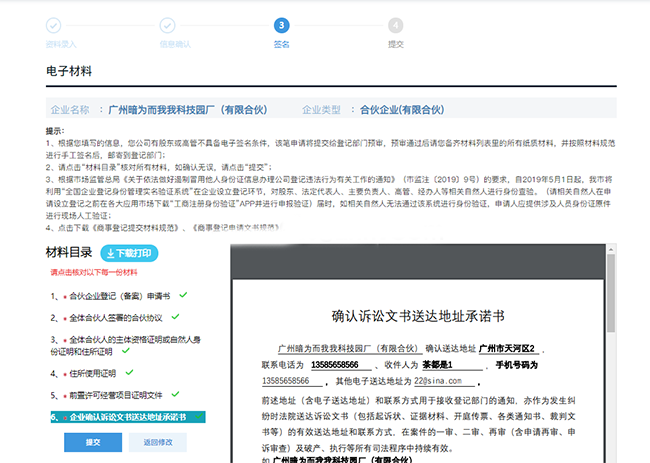The height and width of the screenshot is (463, 650).
Task: Click address text 广州市天河区2
Action: pos(507,349)
